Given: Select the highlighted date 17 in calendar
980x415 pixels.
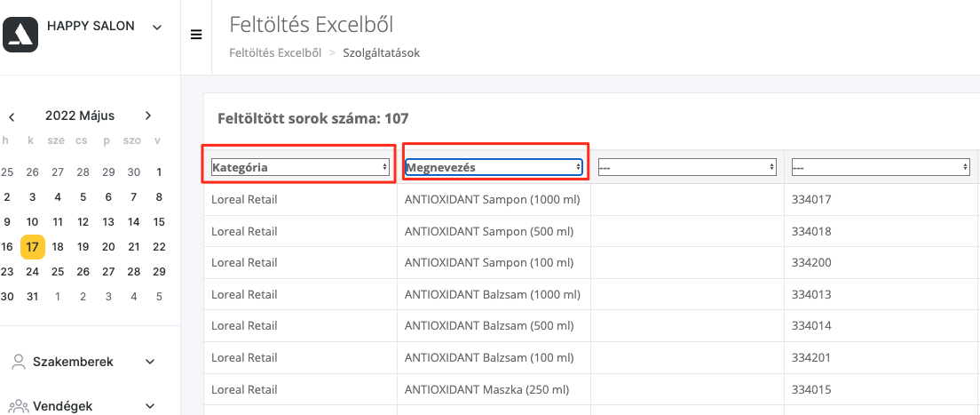Looking at the screenshot, I should click(x=33, y=247).
